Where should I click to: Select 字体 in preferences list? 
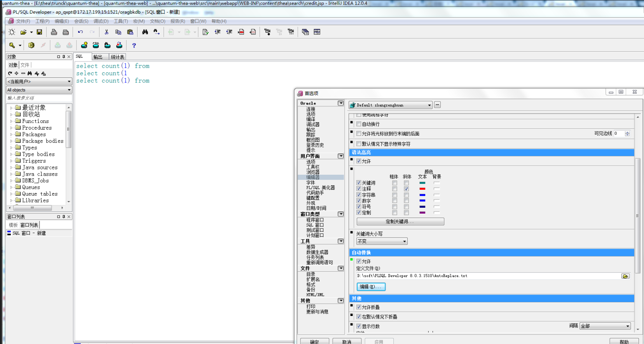311,183
